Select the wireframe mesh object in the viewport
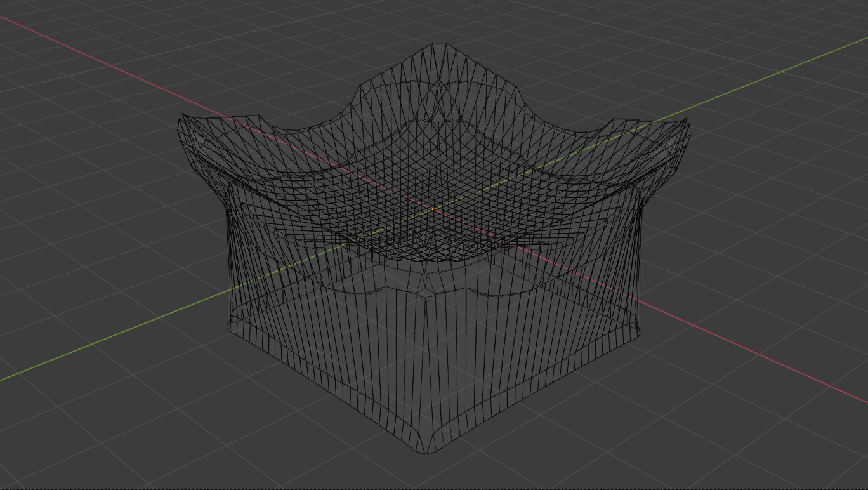868x490 pixels. [x=433, y=249]
